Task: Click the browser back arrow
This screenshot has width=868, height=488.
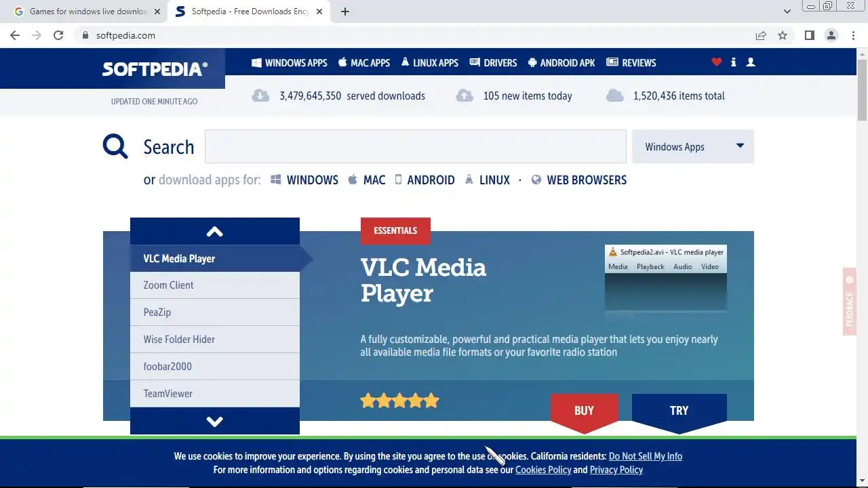Action: tap(15, 35)
